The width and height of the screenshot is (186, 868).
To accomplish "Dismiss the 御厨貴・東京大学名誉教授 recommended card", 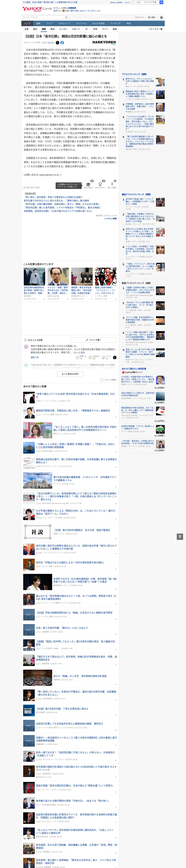I will [x=92, y=299].
